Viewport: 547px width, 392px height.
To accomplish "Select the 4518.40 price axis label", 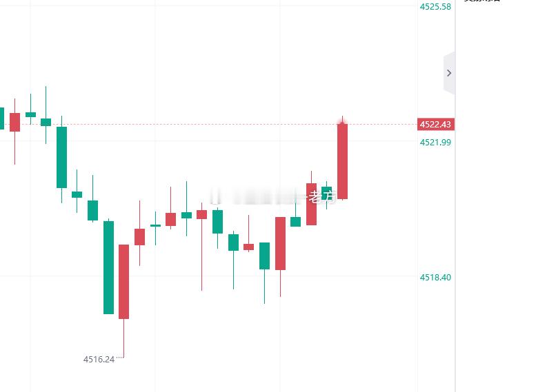I will pos(435,278).
